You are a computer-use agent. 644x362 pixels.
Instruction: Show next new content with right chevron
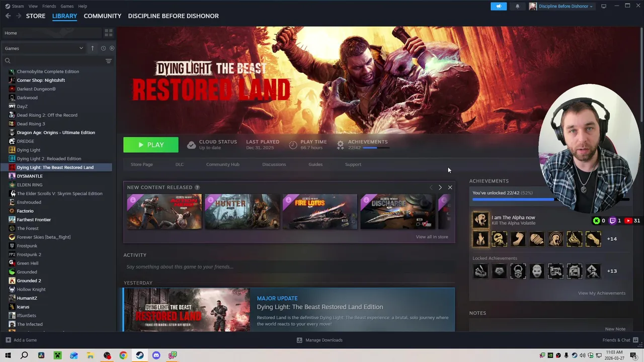[x=440, y=188]
